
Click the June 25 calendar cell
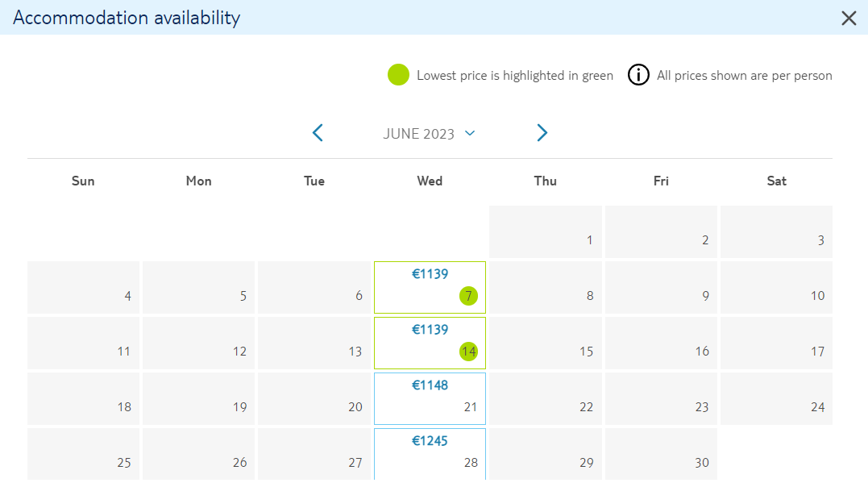point(84,454)
